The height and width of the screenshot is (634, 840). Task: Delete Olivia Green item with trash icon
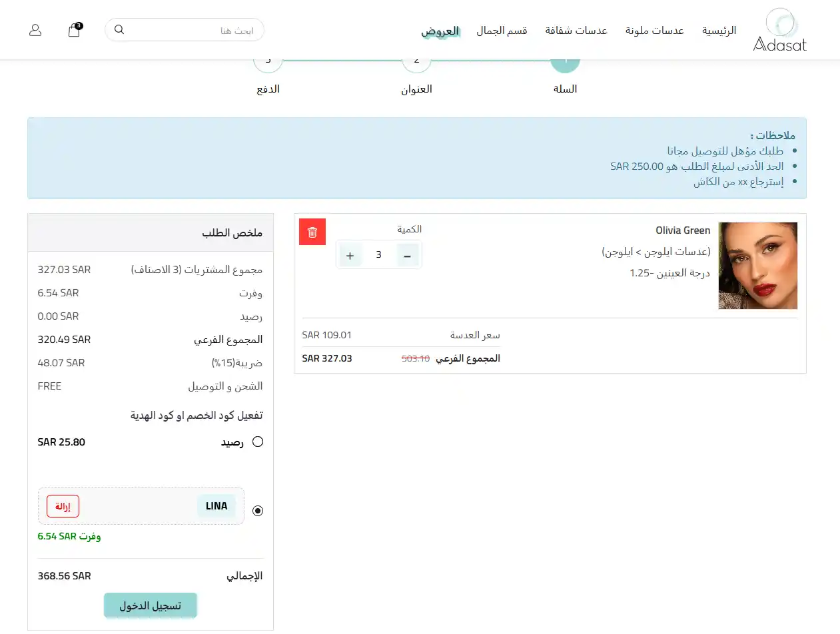click(x=312, y=232)
